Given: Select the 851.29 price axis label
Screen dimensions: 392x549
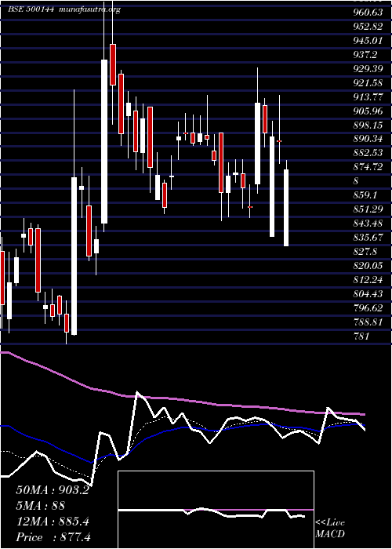Looking at the screenshot, I should (x=368, y=209).
